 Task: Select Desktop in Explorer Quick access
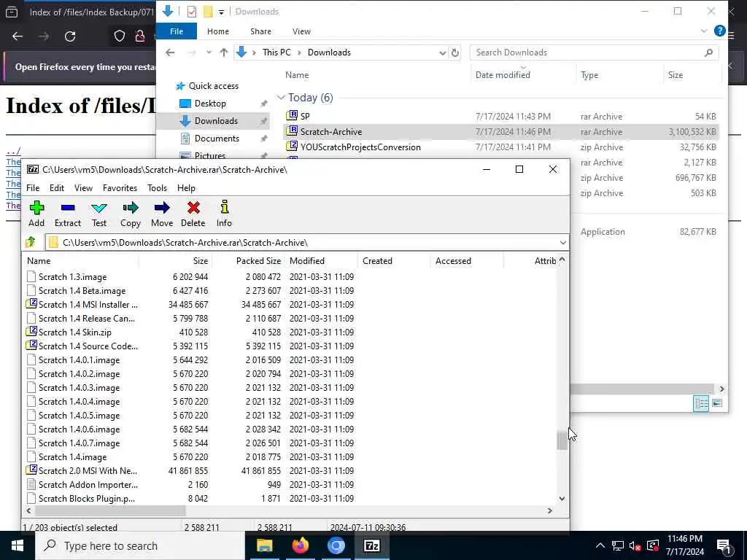tap(210, 104)
